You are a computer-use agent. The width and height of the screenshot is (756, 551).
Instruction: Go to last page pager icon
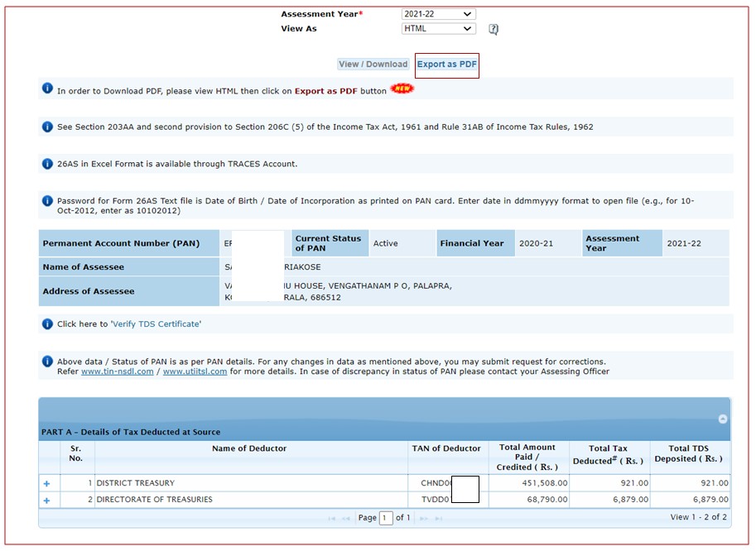(438, 519)
